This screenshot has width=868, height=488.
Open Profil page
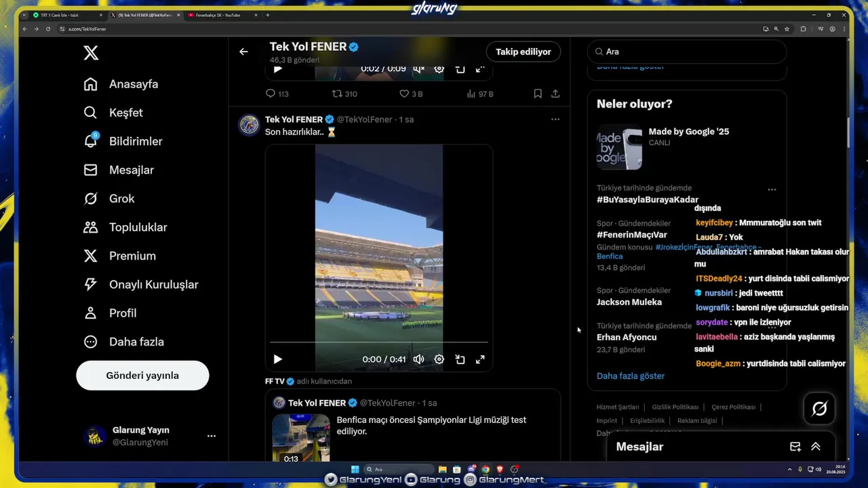coord(110,313)
